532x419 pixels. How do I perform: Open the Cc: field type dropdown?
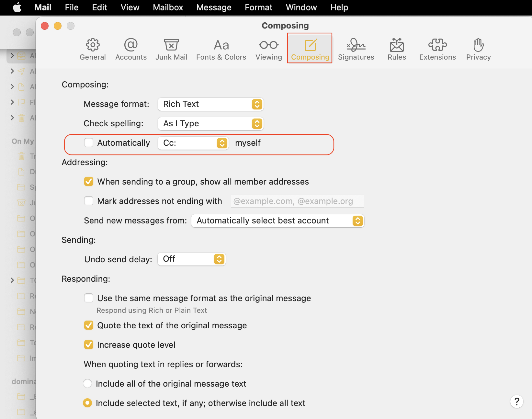click(x=193, y=143)
